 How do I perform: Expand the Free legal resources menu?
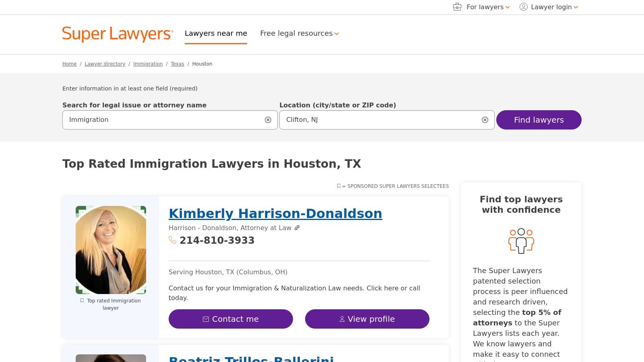click(299, 33)
